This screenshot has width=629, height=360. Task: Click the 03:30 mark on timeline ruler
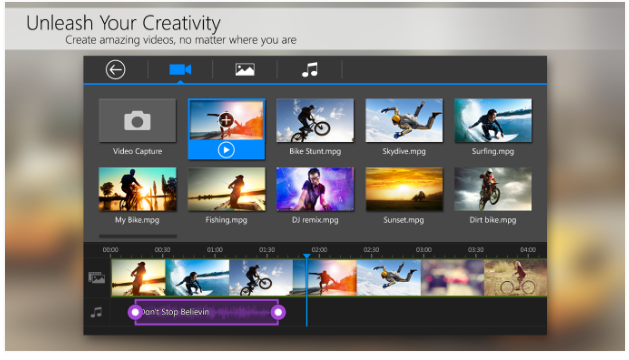[476, 250]
